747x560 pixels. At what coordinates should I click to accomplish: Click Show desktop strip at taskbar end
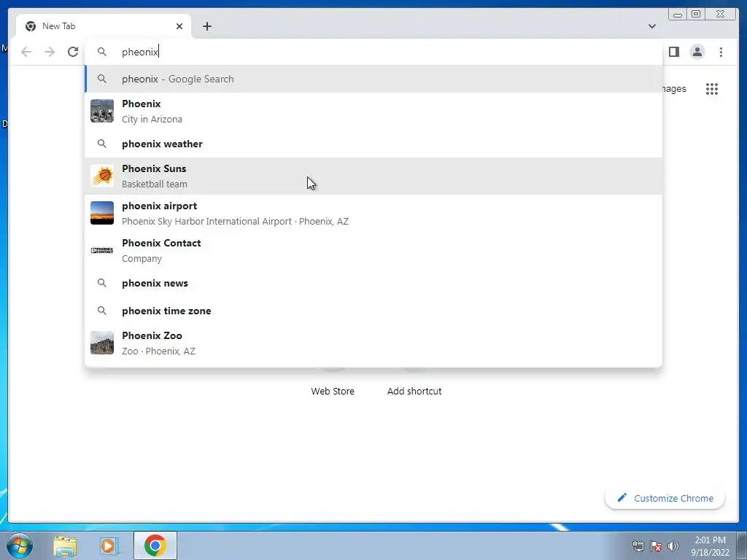point(741,545)
